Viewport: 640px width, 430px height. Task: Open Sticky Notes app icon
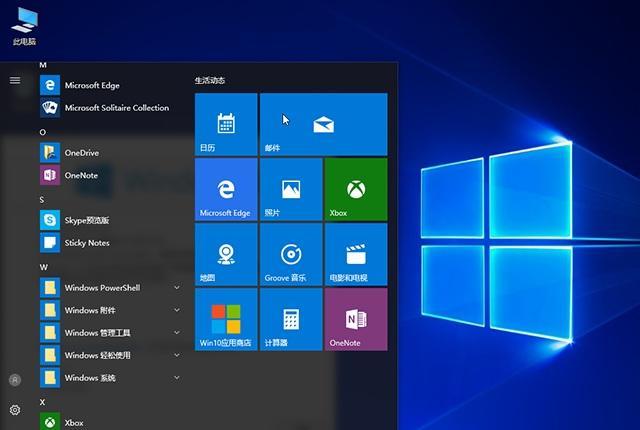pos(50,243)
